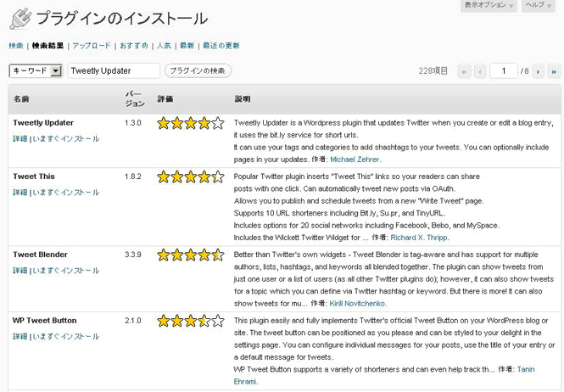Go to the previous results page
The image size is (564, 392).
point(480,71)
